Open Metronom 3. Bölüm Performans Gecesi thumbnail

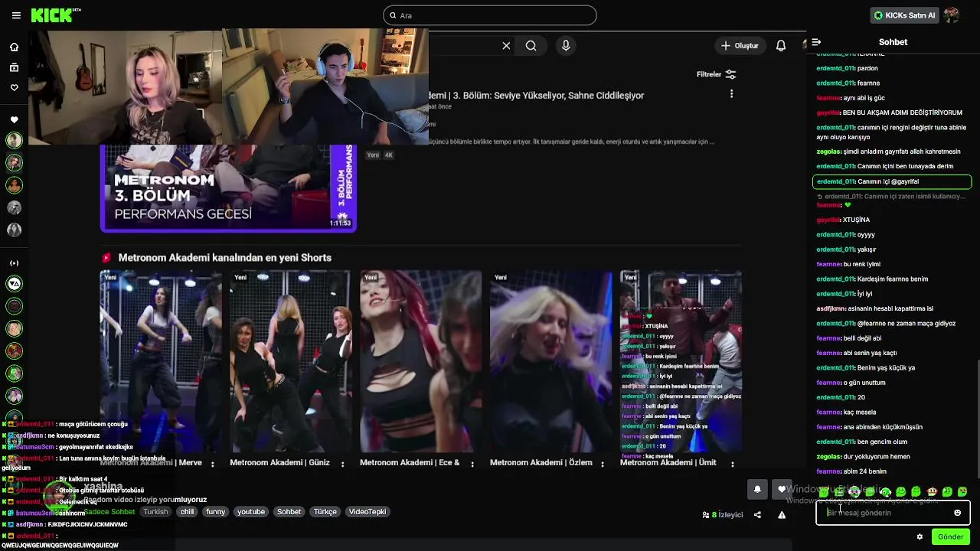tap(228, 188)
